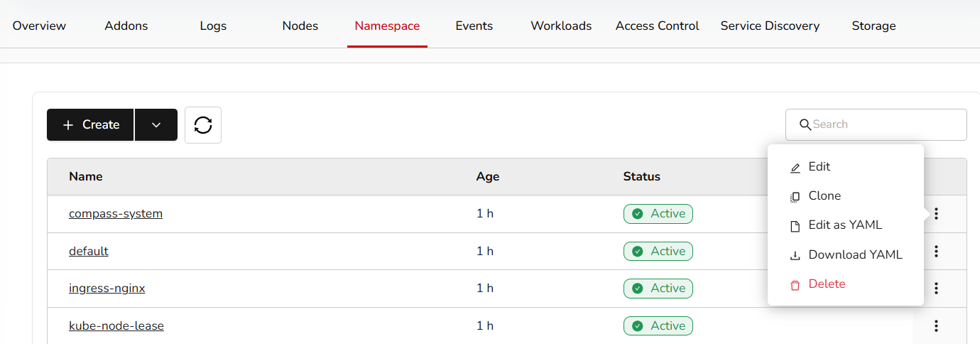Switch to the Service Discovery tab
980x344 pixels.
[770, 26]
